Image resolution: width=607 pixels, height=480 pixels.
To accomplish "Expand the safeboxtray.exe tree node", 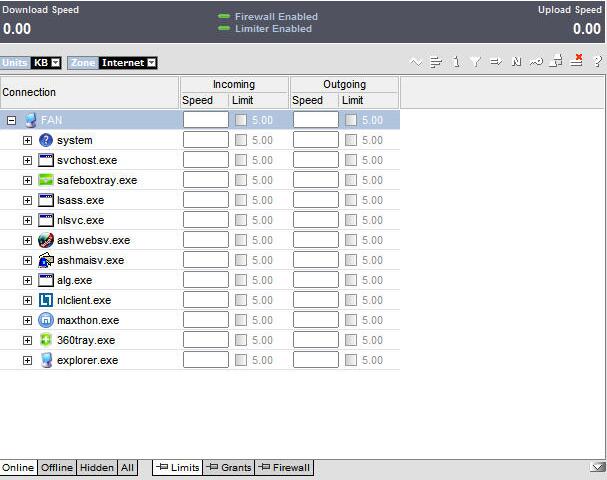I will coord(27,180).
